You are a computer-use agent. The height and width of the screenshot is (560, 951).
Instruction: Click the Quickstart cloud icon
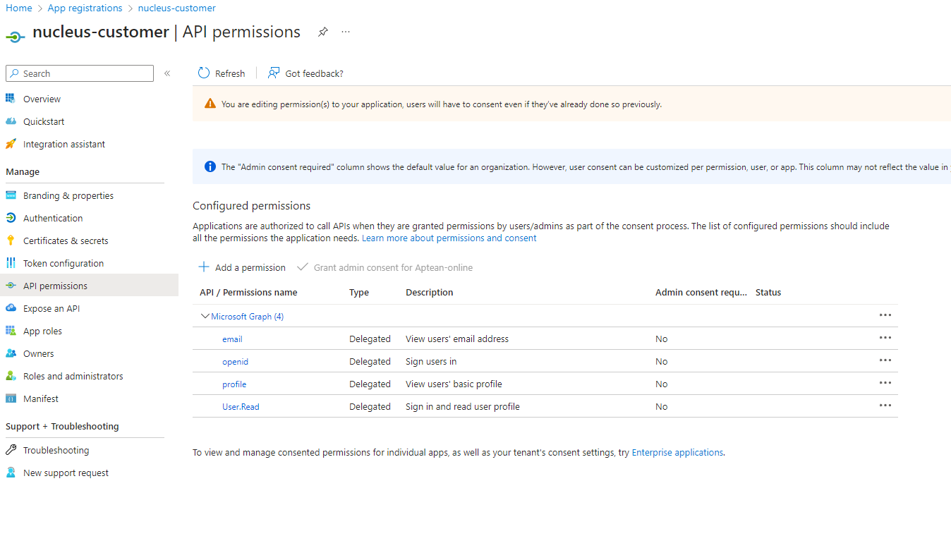point(11,121)
